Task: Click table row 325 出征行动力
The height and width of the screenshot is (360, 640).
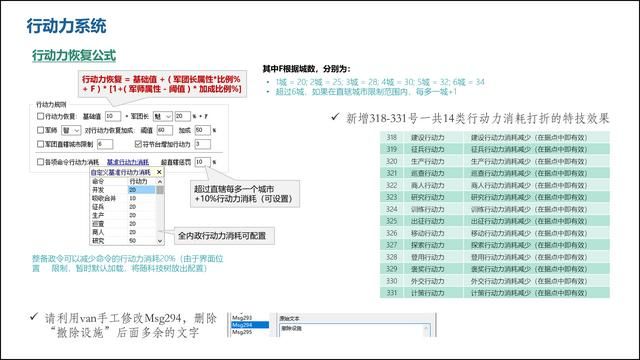Action: [x=495, y=221]
